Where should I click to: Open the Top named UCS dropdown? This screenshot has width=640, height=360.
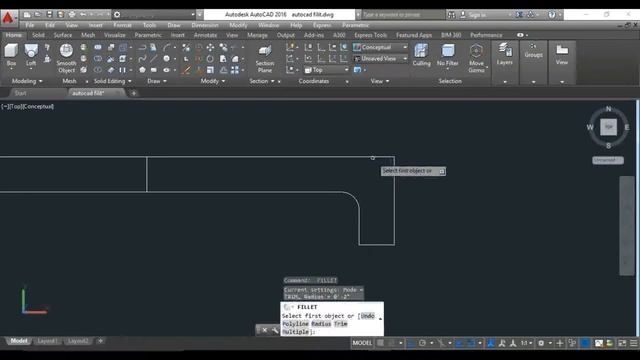click(326, 70)
